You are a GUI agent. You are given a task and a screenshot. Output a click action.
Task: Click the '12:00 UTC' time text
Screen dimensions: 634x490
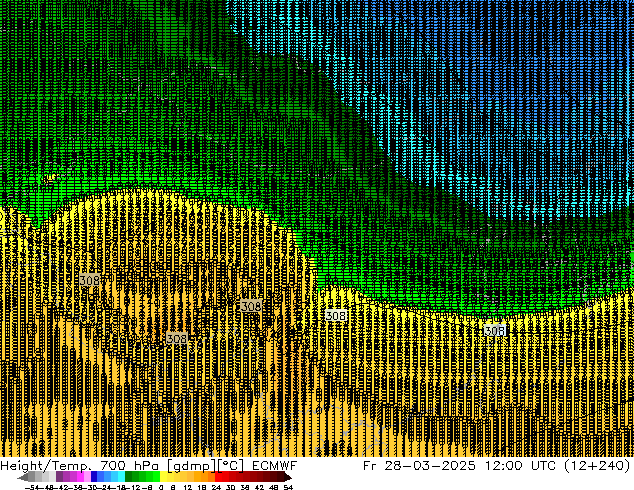point(520,466)
